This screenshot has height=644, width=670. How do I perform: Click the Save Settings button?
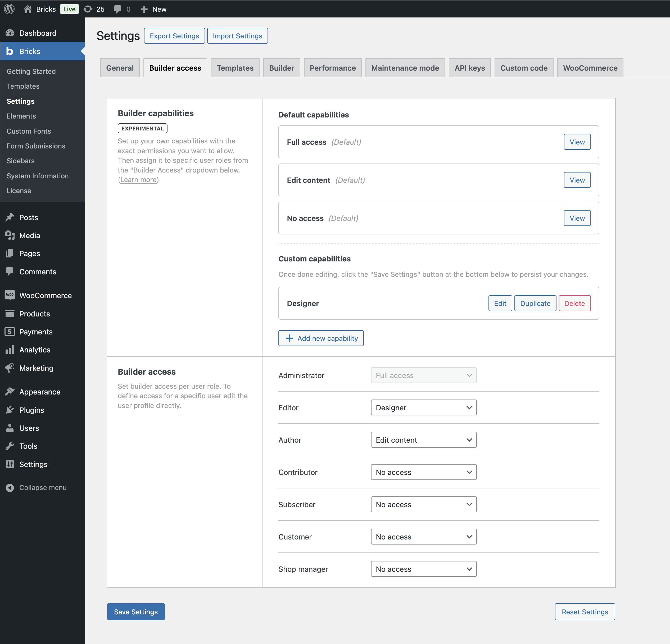point(136,612)
